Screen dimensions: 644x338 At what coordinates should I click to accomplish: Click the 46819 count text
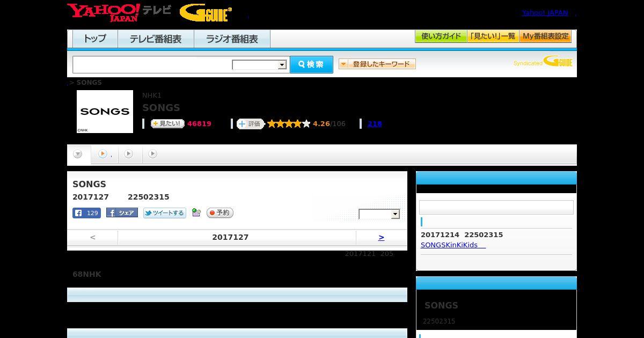[199, 124]
